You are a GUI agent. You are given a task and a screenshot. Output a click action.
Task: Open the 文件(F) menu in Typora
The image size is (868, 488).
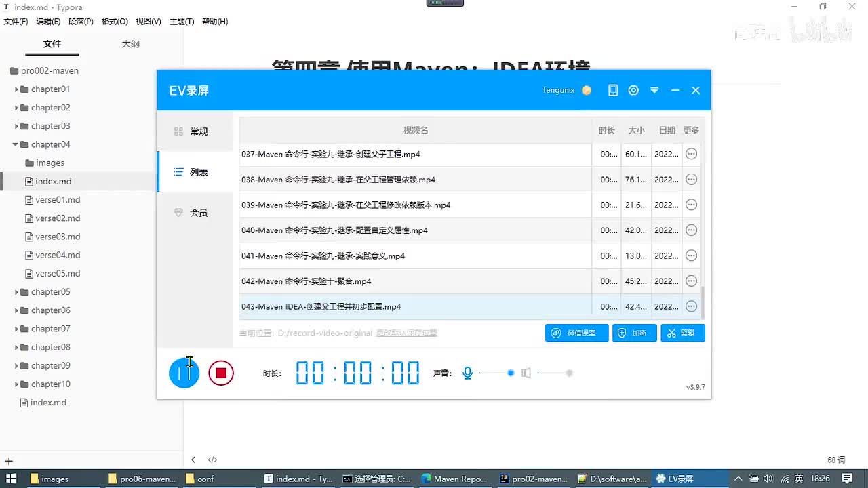coord(16,22)
